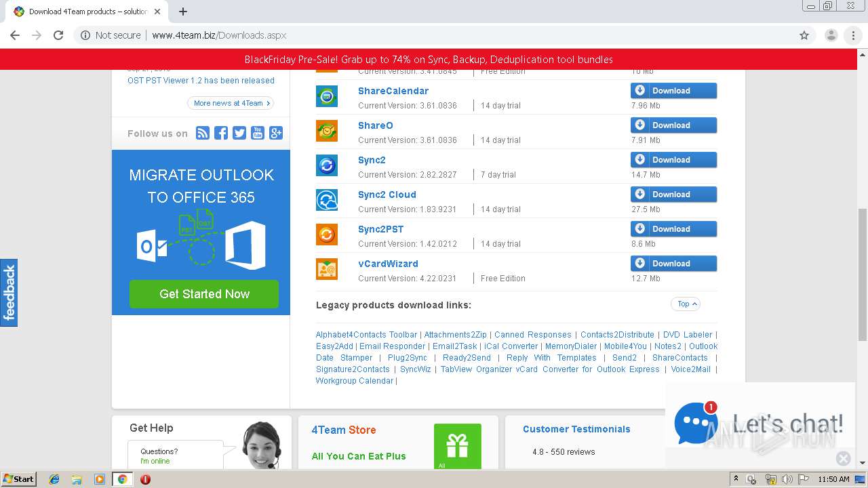The width and height of the screenshot is (868, 488).
Task: Click the Get Started Now button
Action: tap(204, 294)
